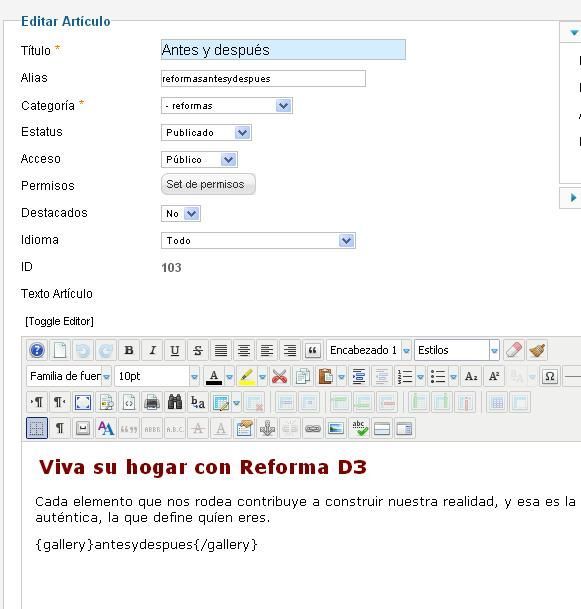Click the Set de permisos button
Screen dimensions: 581x609
208,184
